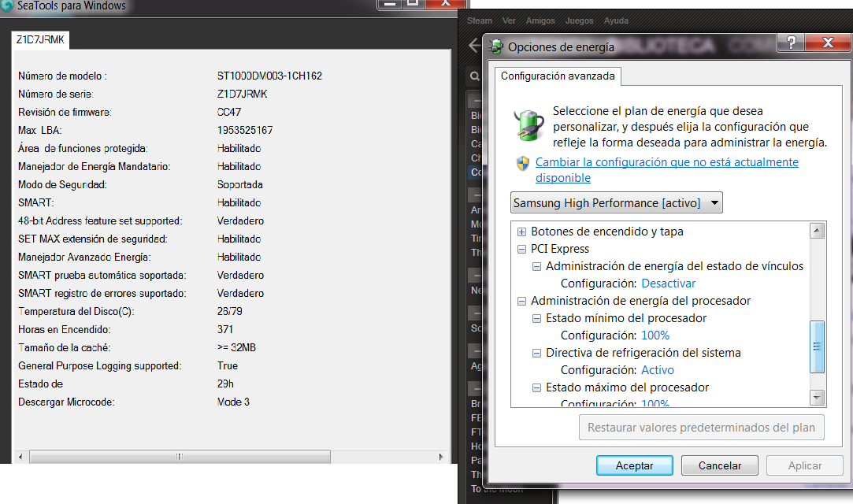Click the 'Manejador de Energía Mandatario:' label
The width and height of the screenshot is (853, 504).
click(x=94, y=166)
